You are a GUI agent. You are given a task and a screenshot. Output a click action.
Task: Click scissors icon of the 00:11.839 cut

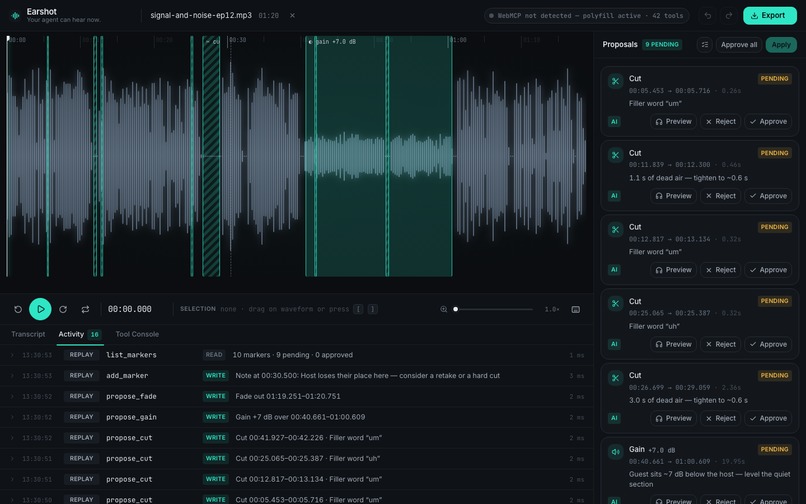pos(615,155)
